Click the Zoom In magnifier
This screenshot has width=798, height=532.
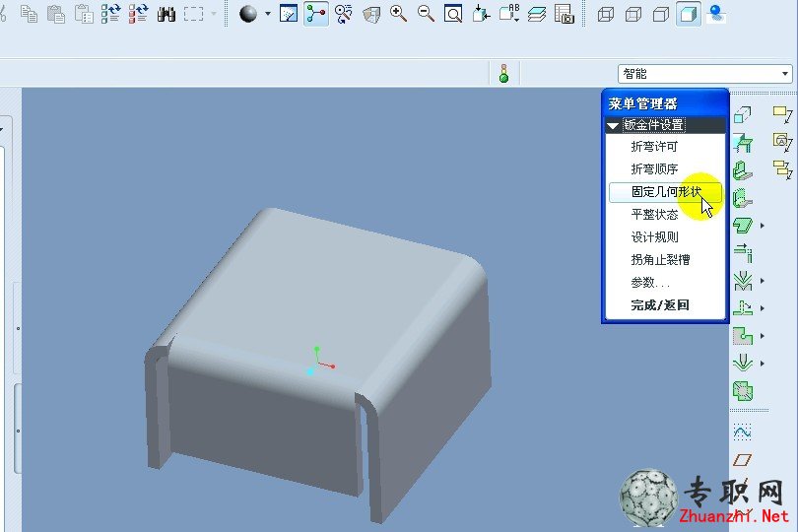[398, 14]
